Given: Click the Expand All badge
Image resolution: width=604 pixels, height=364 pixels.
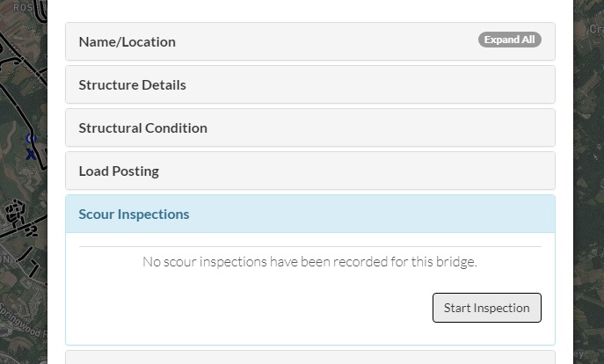Looking at the screenshot, I should click(510, 40).
